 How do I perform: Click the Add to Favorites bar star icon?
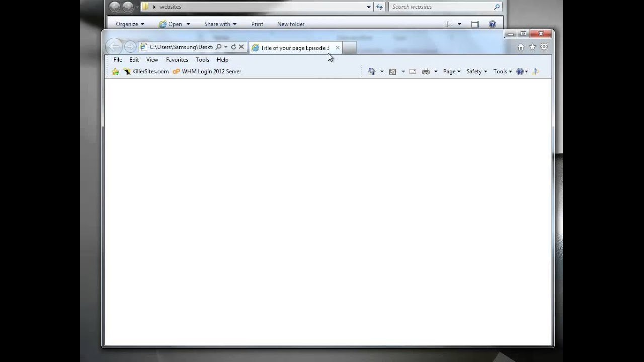(115, 72)
